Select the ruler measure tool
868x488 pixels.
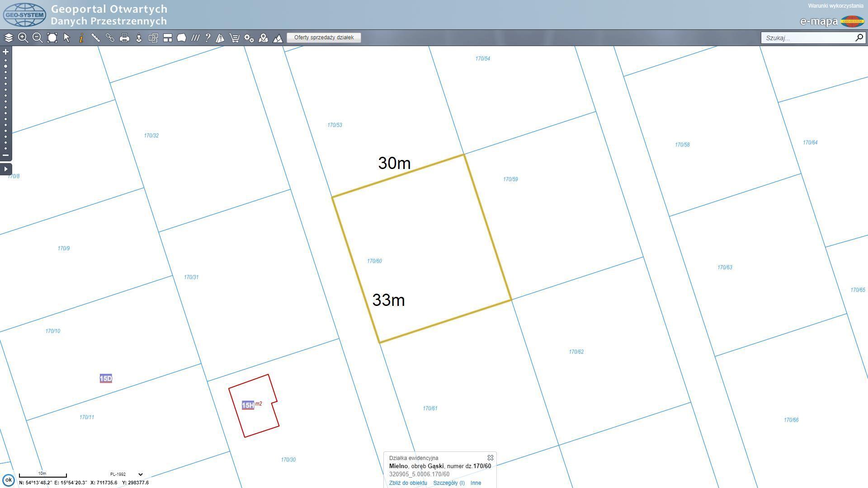coord(95,38)
